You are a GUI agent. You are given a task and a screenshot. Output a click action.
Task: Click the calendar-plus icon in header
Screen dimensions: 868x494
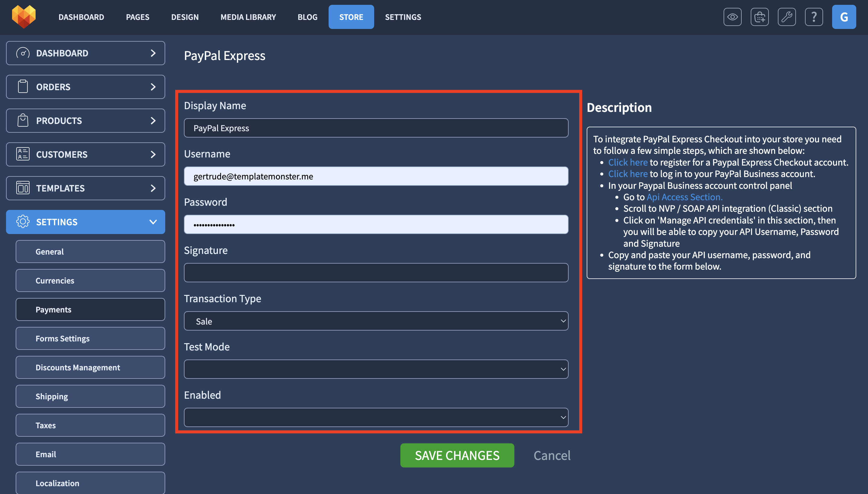tap(759, 17)
